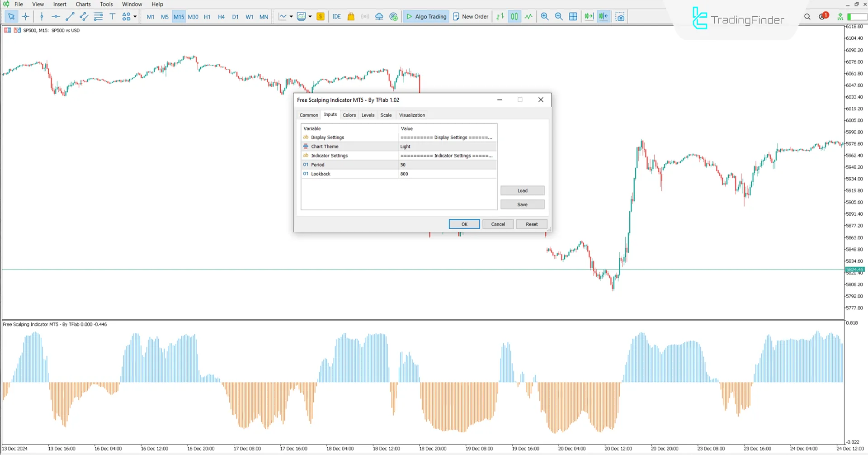Open the Chart Theme value selector showing Light

pyautogui.click(x=448, y=146)
